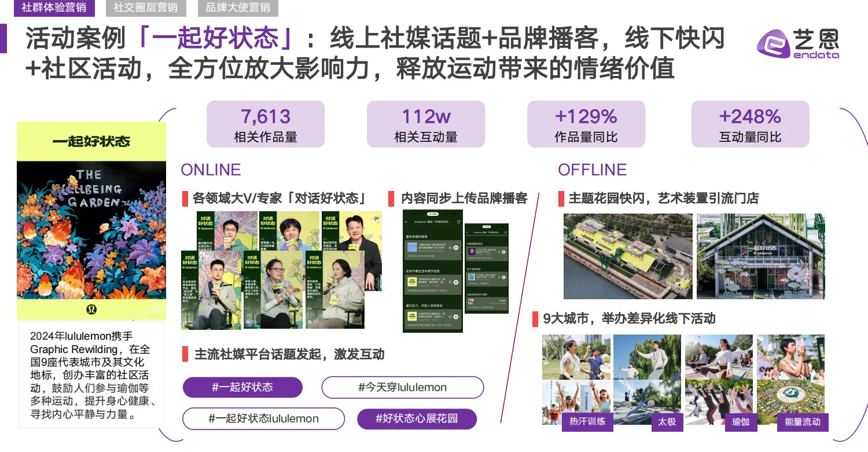This screenshot has height=452, width=868.
Task: Select the 112w 相关互动量 stat card
Action: (x=426, y=124)
